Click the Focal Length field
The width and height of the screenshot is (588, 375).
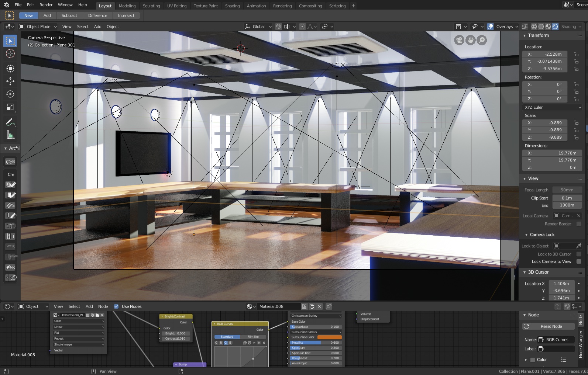pos(567,190)
